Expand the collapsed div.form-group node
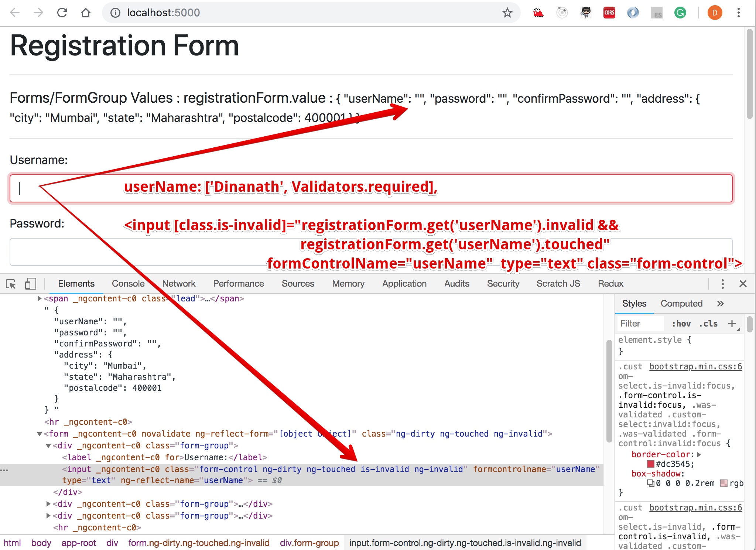 pos(48,503)
